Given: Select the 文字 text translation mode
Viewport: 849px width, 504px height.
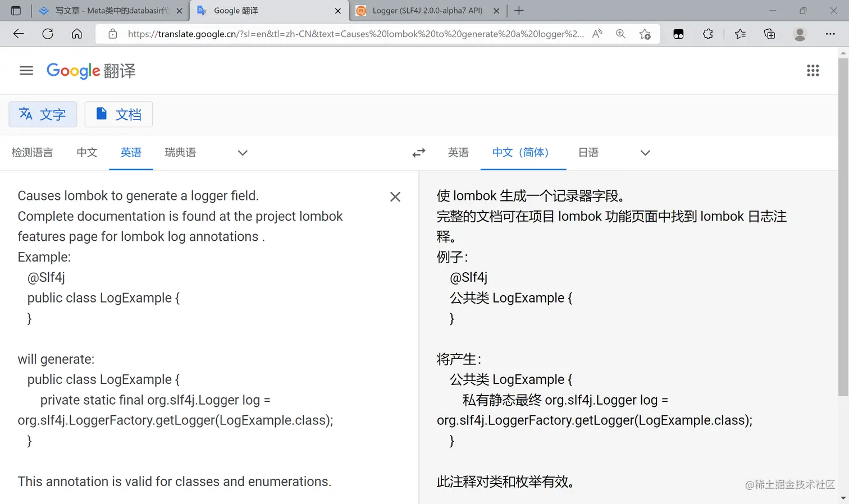Looking at the screenshot, I should tap(43, 114).
